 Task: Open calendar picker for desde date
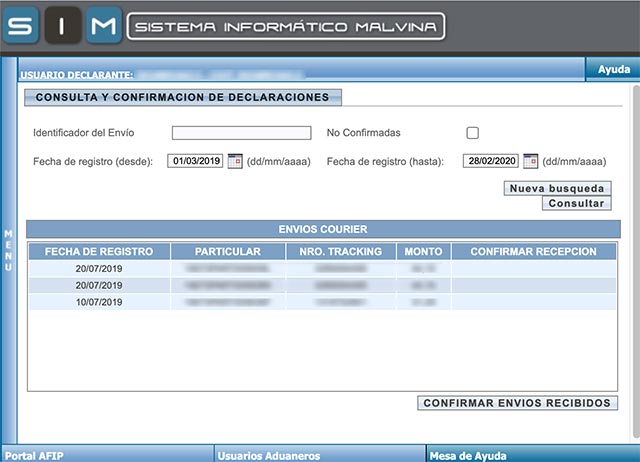click(235, 161)
